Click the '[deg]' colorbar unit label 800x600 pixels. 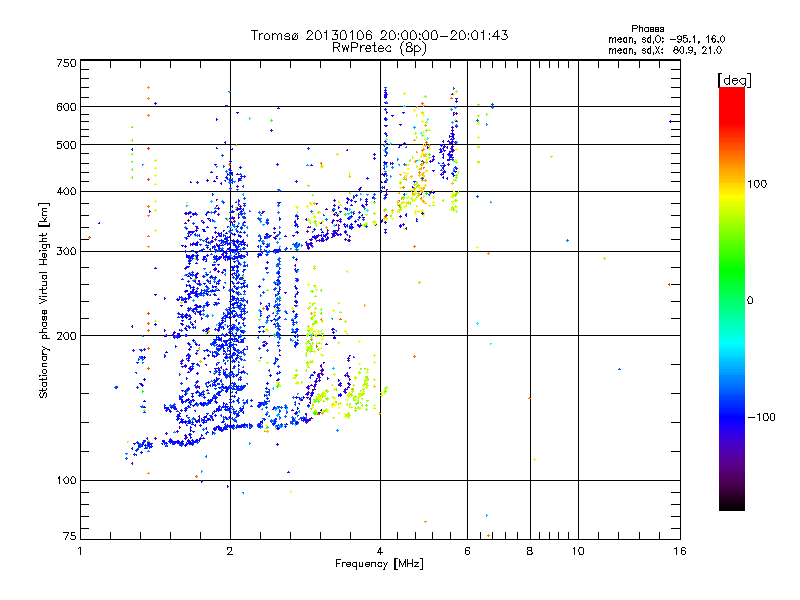(x=734, y=80)
